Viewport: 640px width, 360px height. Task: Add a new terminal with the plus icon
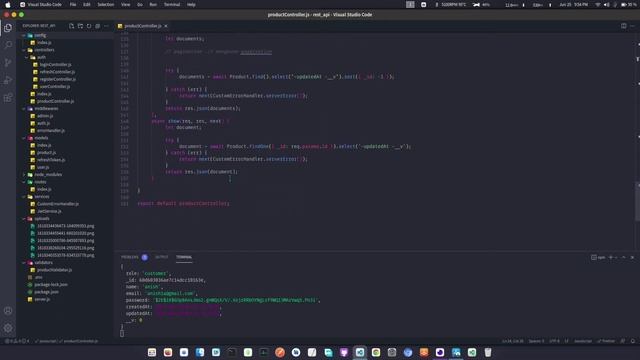point(611,257)
